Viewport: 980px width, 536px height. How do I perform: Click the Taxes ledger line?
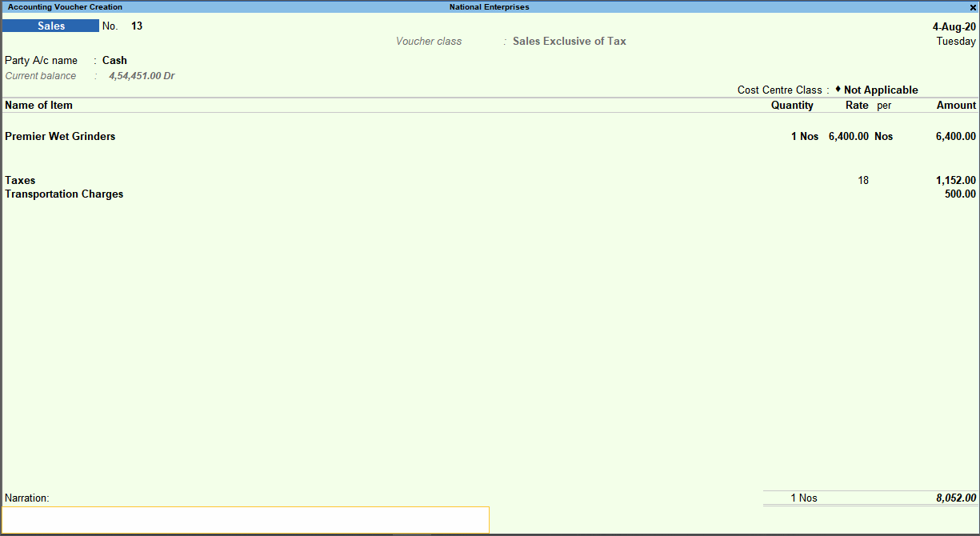point(20,180)
